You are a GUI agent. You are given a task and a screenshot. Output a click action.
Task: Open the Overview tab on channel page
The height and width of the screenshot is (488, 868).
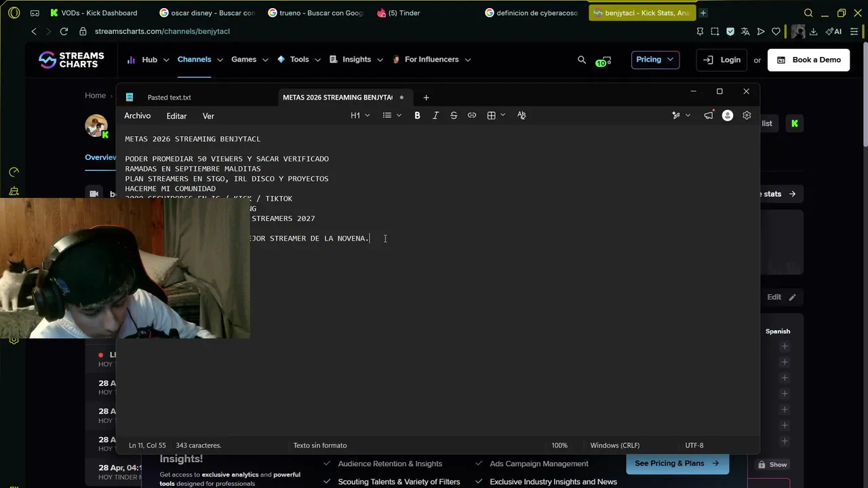pos(100,157)
